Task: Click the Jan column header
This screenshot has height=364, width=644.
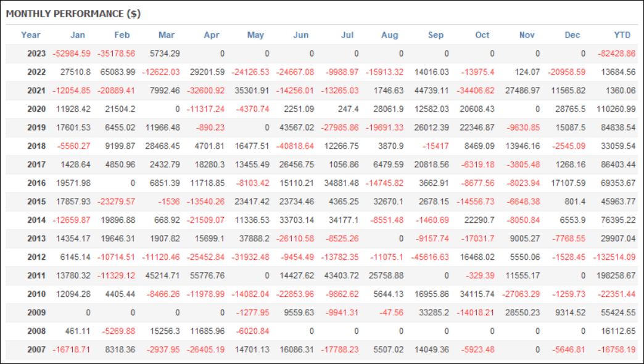Action: [x=78, y=35]
